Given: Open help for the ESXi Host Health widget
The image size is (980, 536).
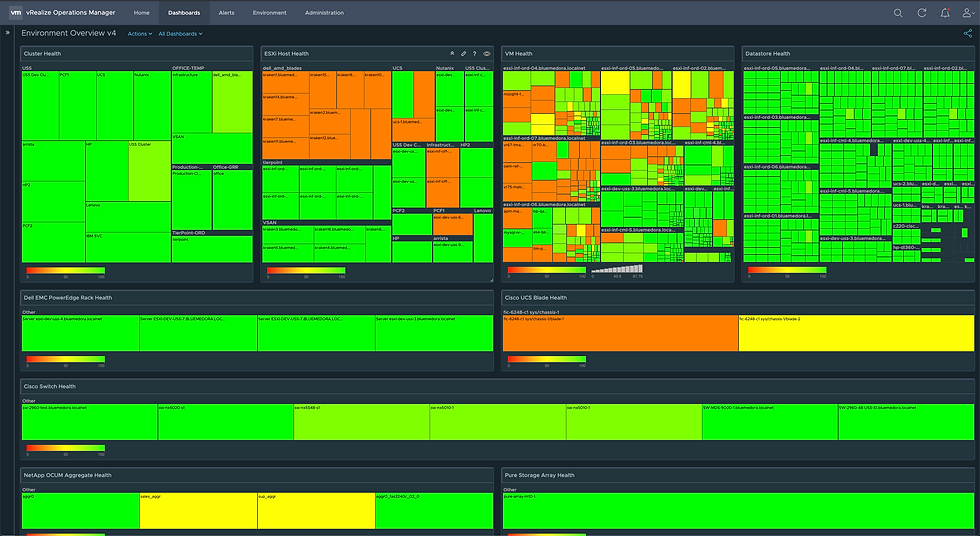Looking at the screenshot, I should point(474,54).
